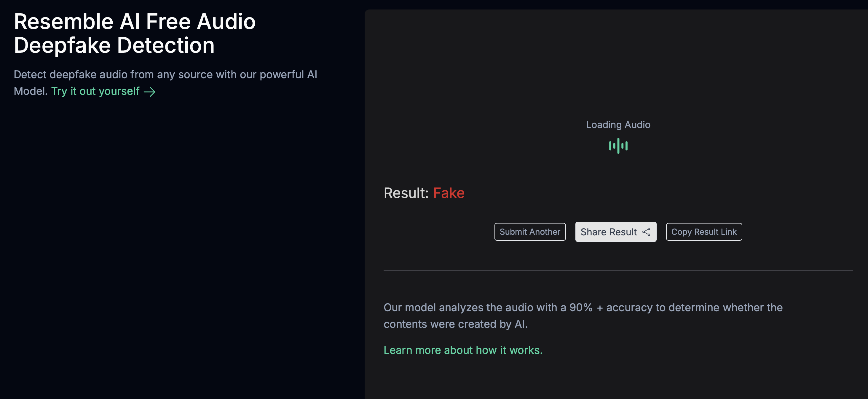Viewport: 868px width, 399px height.
Task: Click the powerful AI text in description
Action: [x=288, y=74]
